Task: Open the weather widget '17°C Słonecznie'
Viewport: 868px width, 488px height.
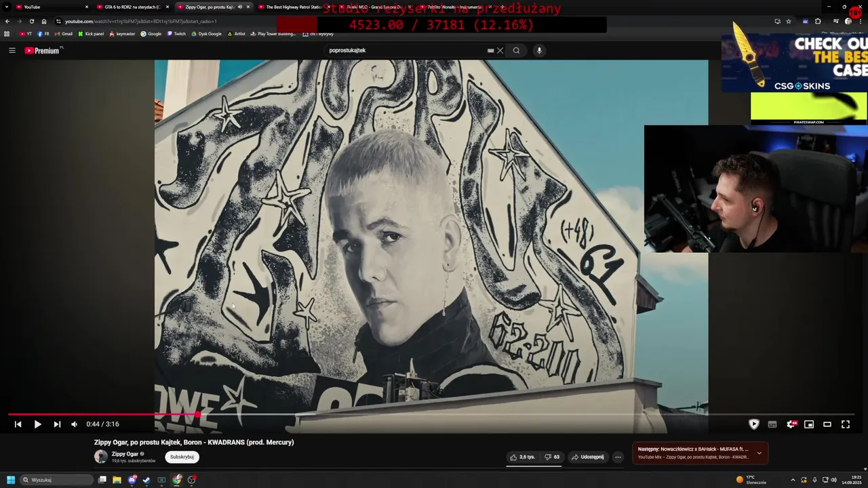Action: click(751, 480)
